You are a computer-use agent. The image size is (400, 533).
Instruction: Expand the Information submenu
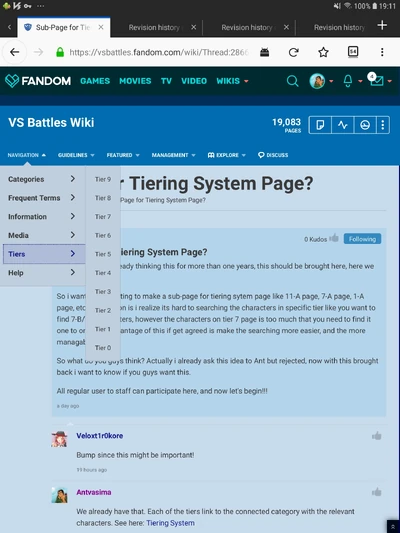click(42, 217)
